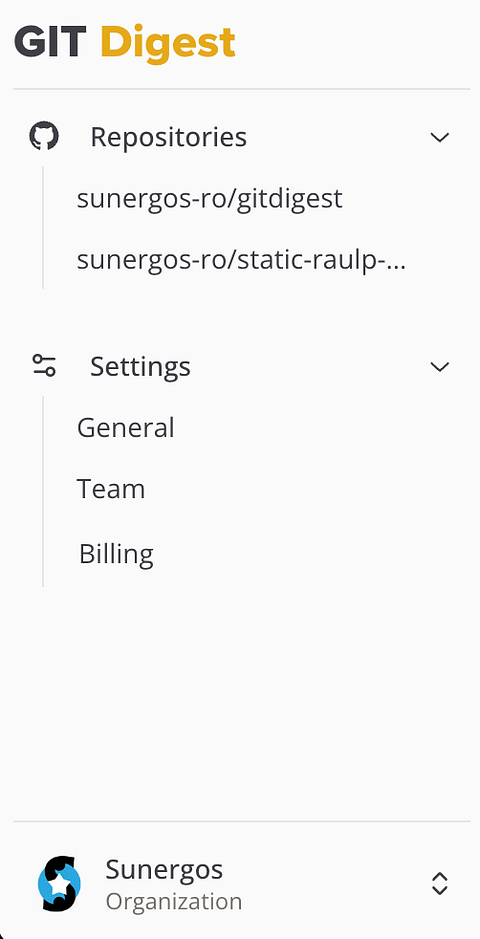Viewport: 480px width, 939px height.
Task: Click the Settings section label
Action: point(140,366)
